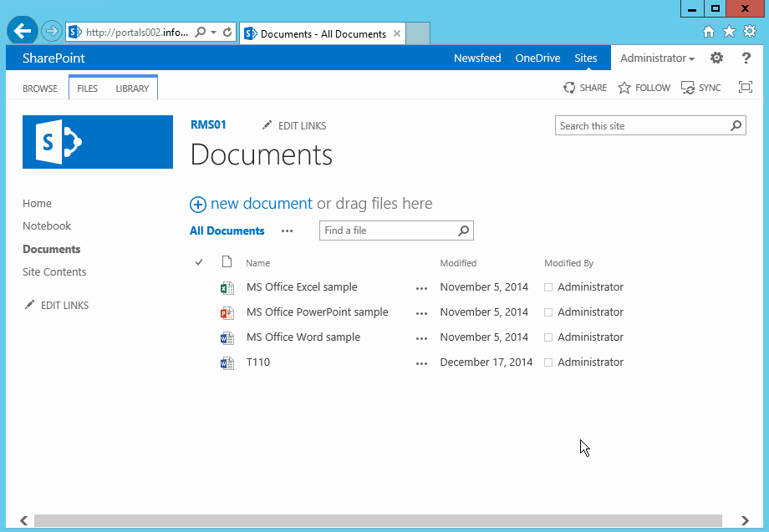Go to Home in left navigation

coord(37,203)
